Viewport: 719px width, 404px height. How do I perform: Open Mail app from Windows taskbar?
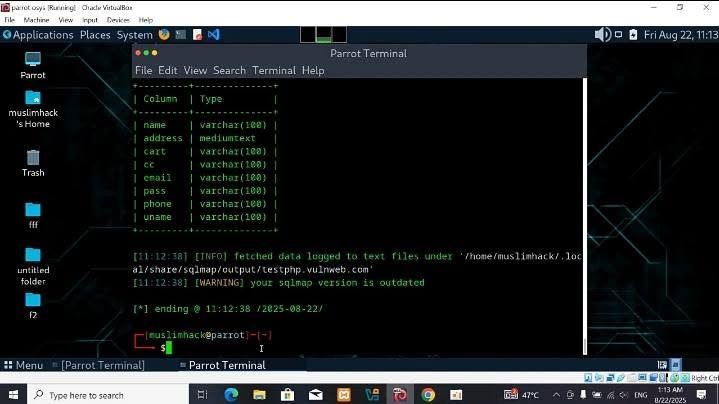[315, 394]
